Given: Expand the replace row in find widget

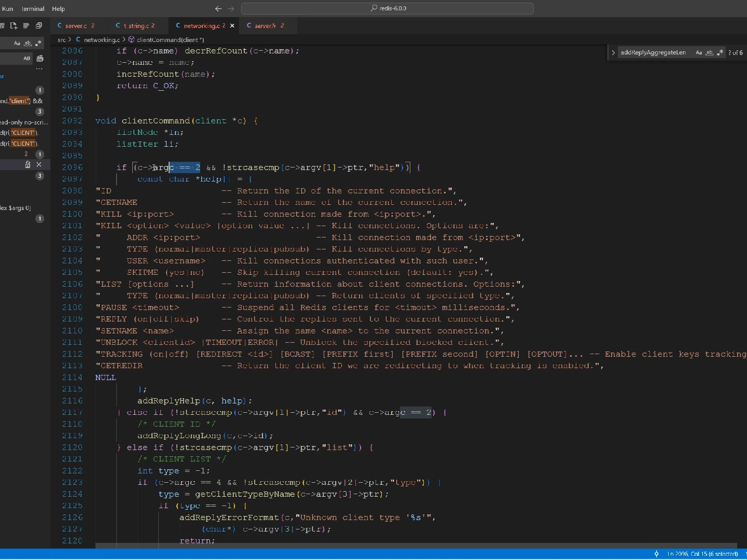Looking at the screenshot, I should pos(613,52).
